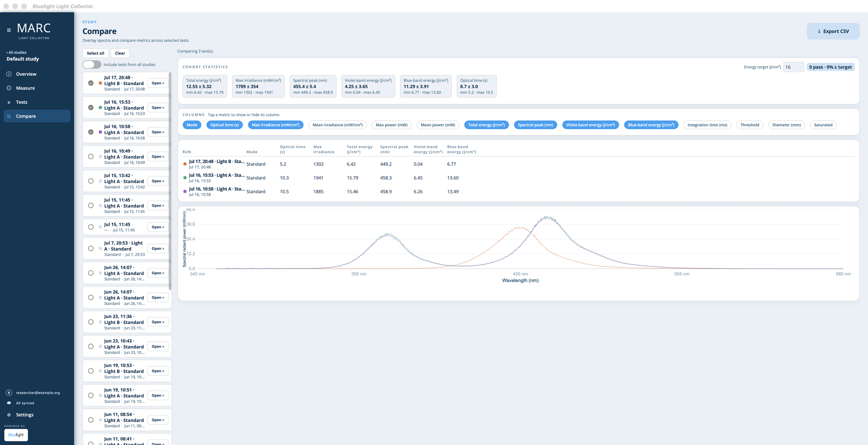
Task: Open Overview in the sidebar
Action: [37, 74]
